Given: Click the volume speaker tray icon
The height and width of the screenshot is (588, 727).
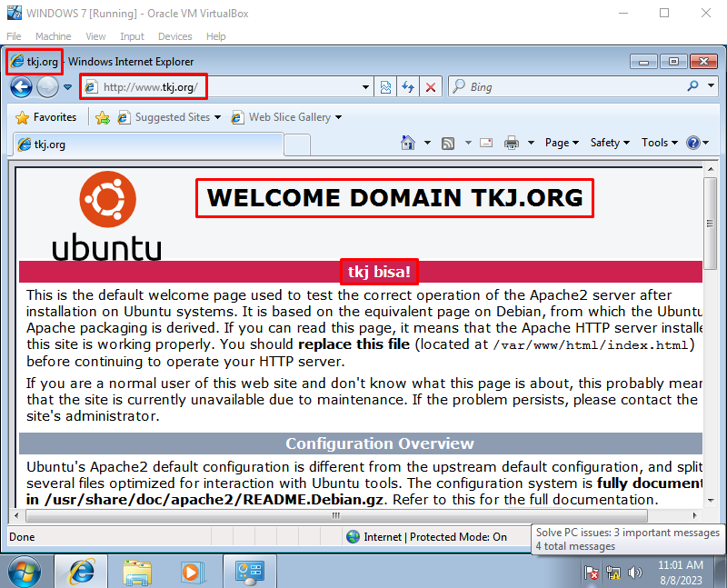Looking at the screenshot, I should pyautogui.click(x=634, y=573).
